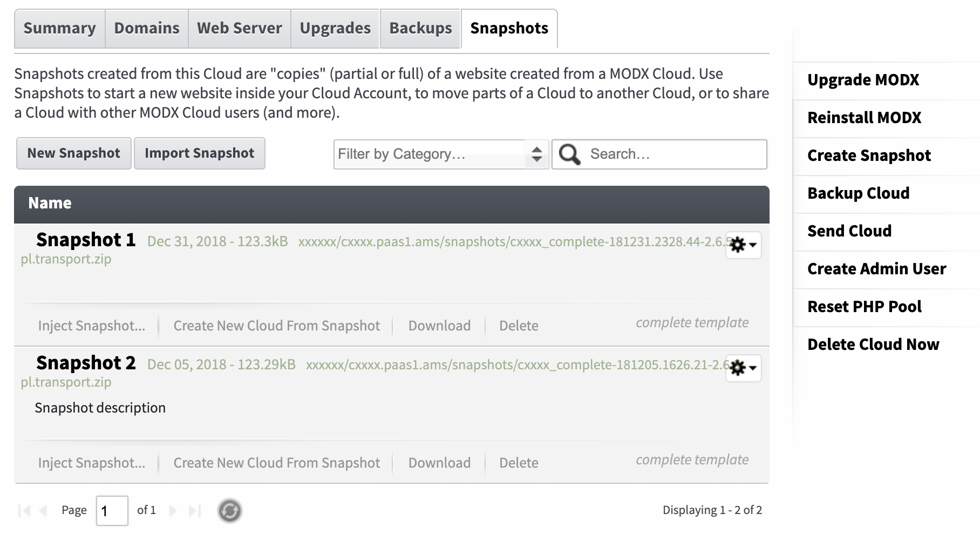This screenshot has height=554, width=980.
Task: Click 'Displaying 1 - 2 of 2' text
Action: point(712,510)
